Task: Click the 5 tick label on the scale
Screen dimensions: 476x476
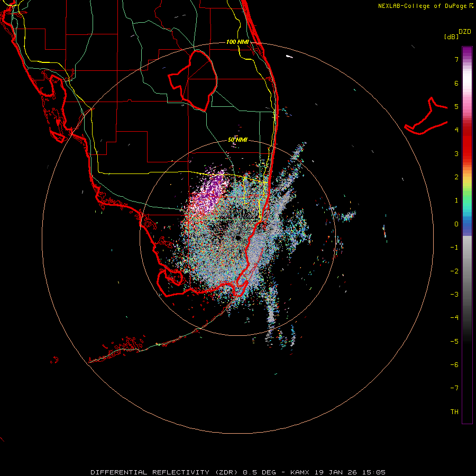Action: pyautogui.click(x=456, y=106)
